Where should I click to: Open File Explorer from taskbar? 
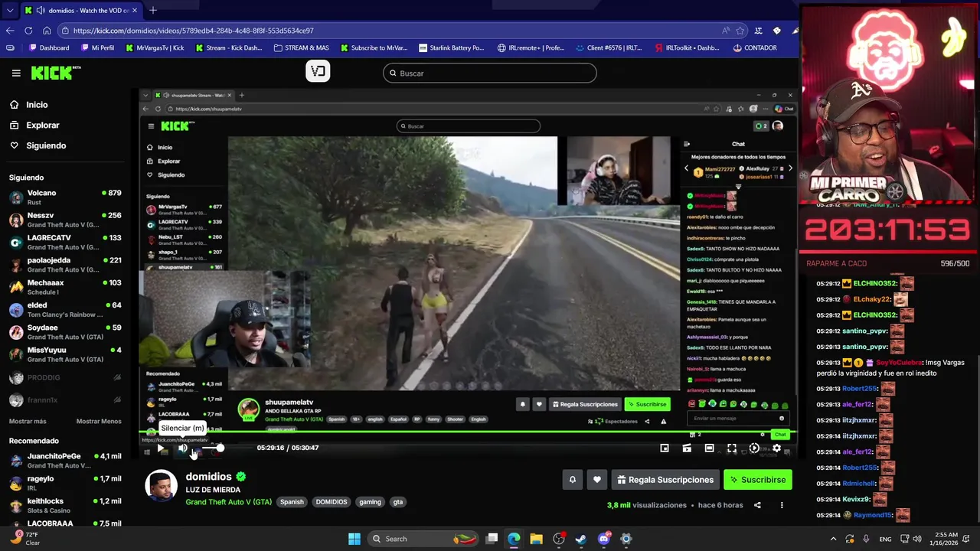tap(536, 539)
